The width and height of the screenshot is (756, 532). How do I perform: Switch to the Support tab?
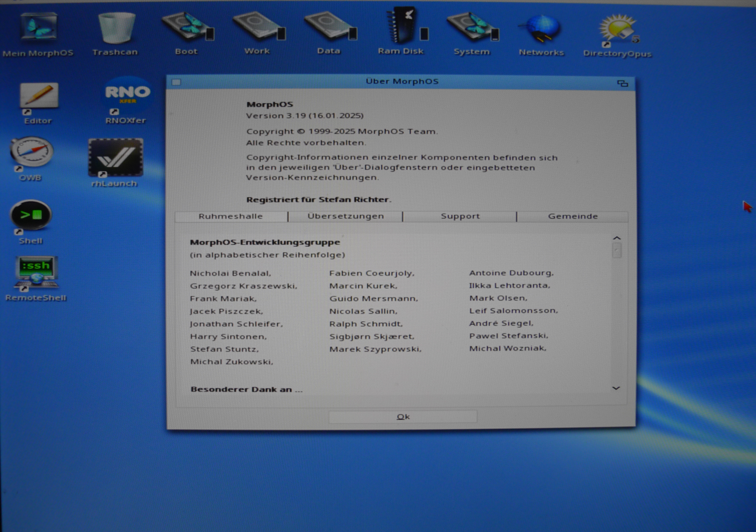460,216
